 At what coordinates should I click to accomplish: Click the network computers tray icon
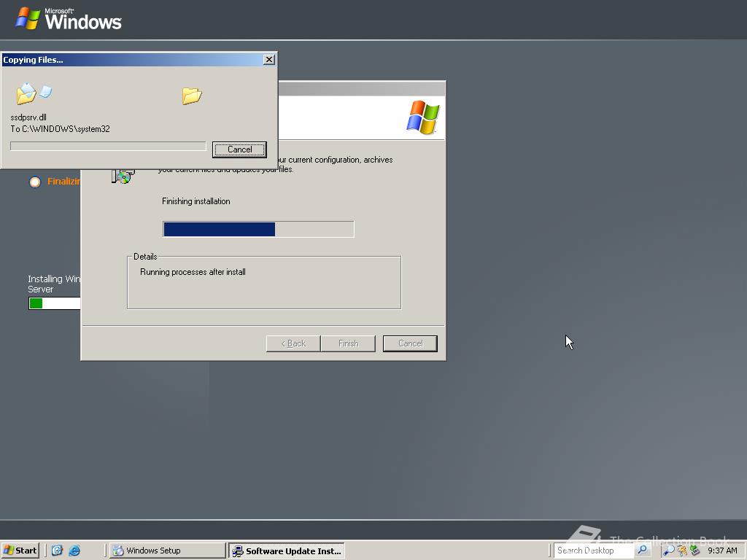tap(694, 551)
